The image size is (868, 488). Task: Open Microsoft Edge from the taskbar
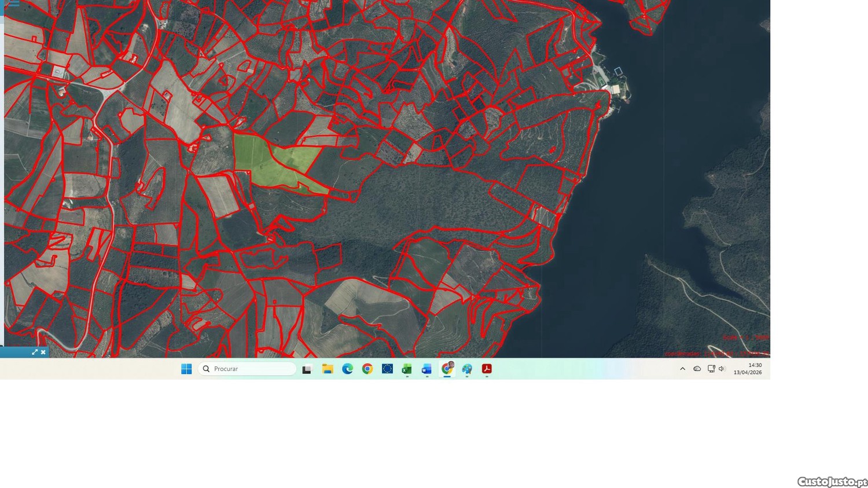347,369
